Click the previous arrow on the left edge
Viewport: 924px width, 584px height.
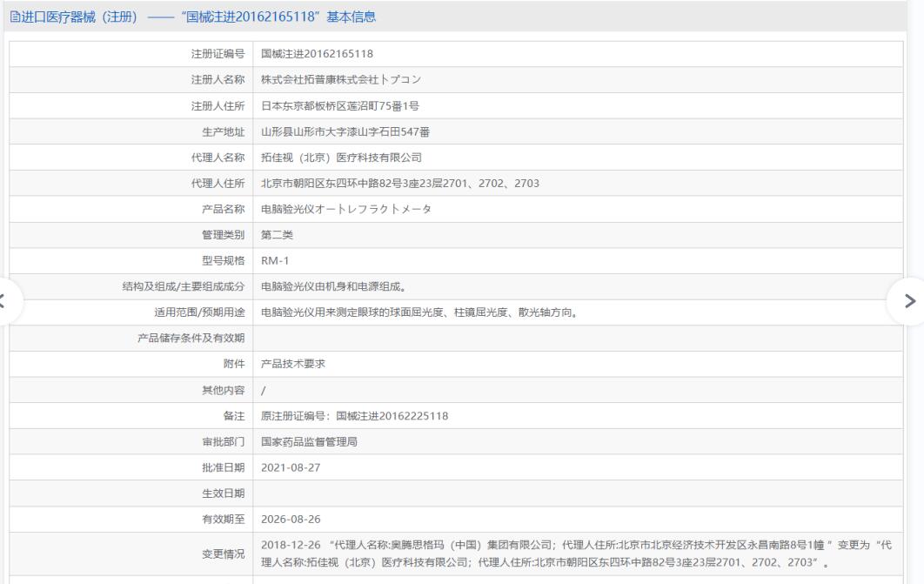3,301
